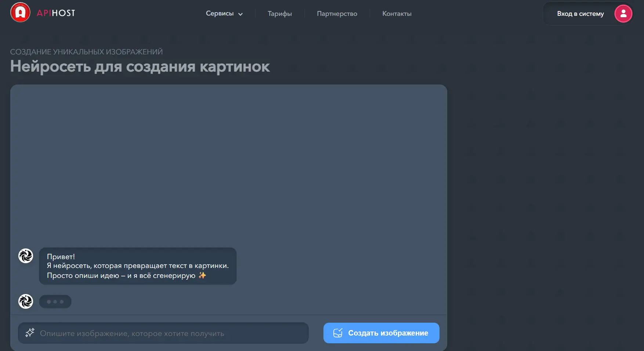Click the three-dot typing indicator bubble
Image resolution: width=644 pixels, height=351 pixels.
(55, 302)
